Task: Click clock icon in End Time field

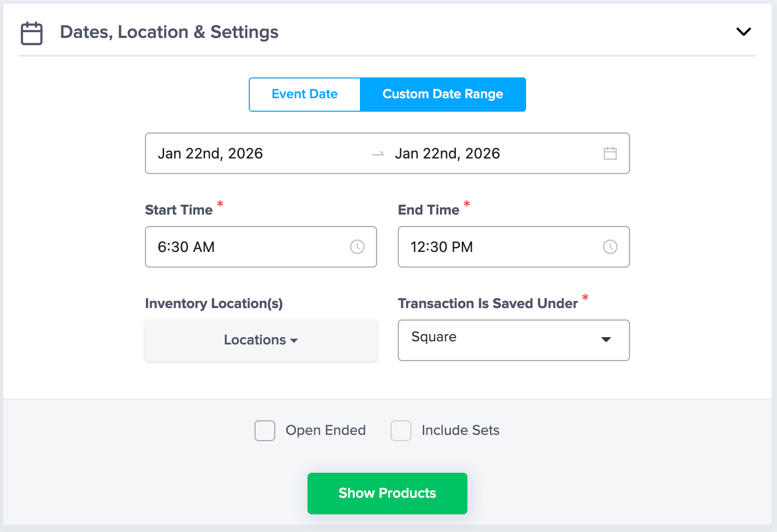Action: (x=610, y=247)
